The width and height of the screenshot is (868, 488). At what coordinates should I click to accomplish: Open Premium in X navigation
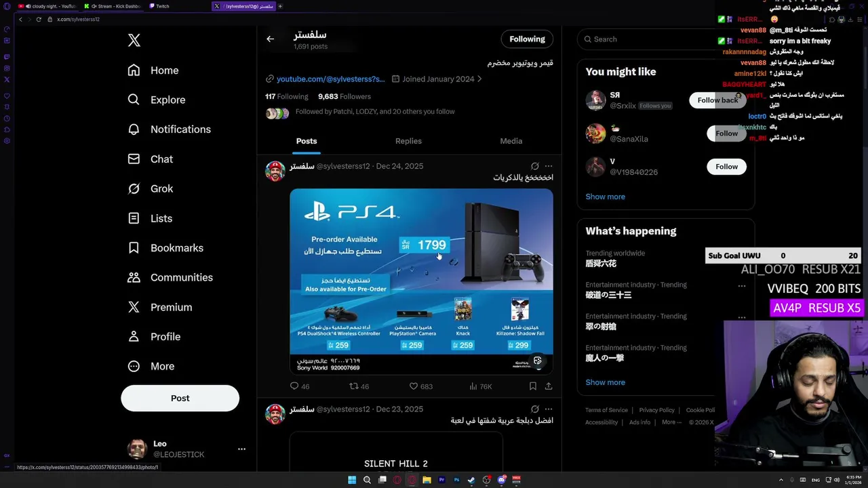click(x=160, y=307)
